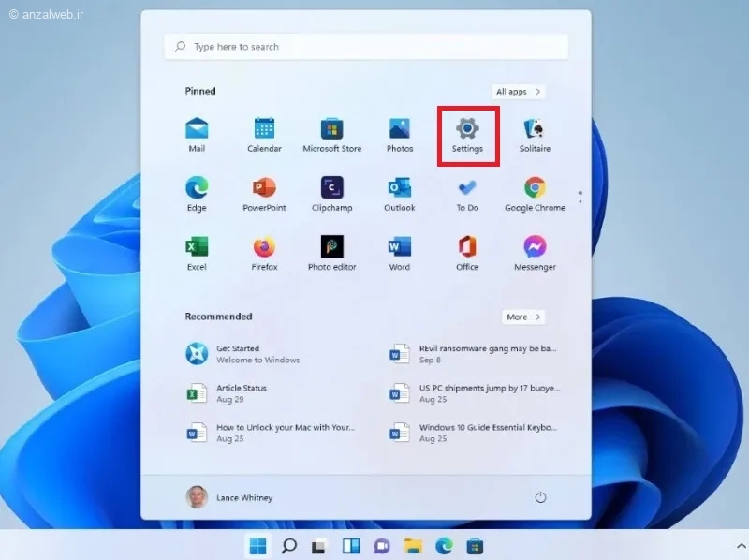Screen dimensions: 749x560
Task: Go to next pinned apps page dots
Action: [x=580, y=197]
